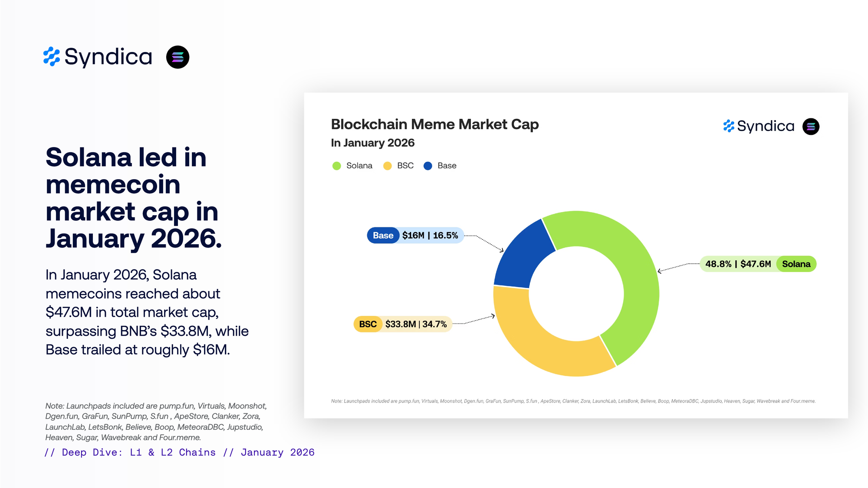Select the yellow BSC pill label
The height and width of the screenshot is (488, 868).
click(368, 324)
